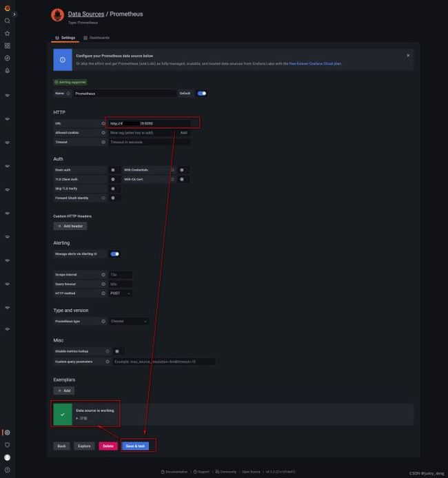
Task: Toggle the Skip TLS Verify switch
Action: click(x=113, y=189)
